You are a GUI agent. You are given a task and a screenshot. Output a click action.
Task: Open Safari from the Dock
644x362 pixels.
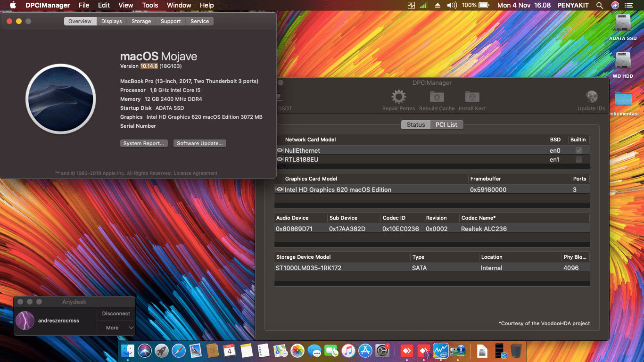(178, 351)
